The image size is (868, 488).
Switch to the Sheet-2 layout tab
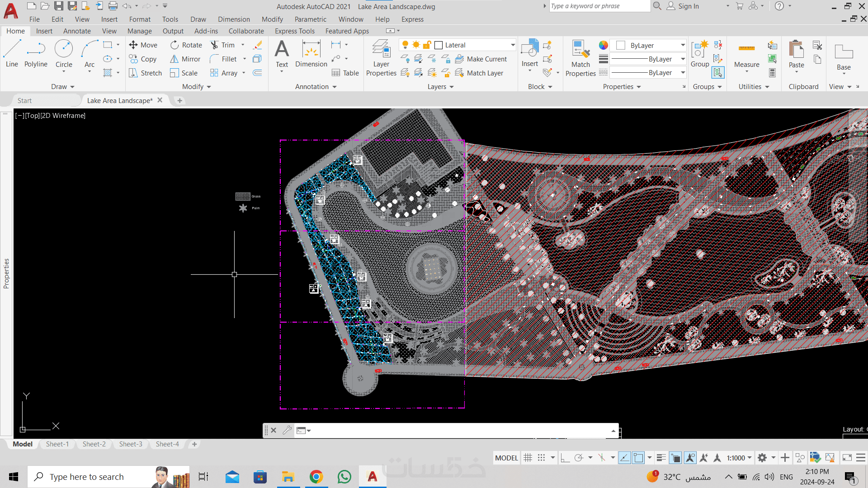[94, 444]
